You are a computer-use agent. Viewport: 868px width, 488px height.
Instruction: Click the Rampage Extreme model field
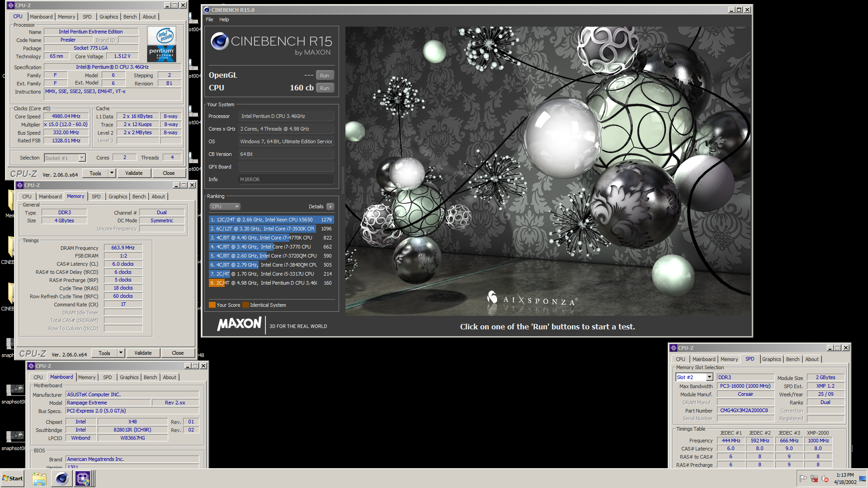108,403
